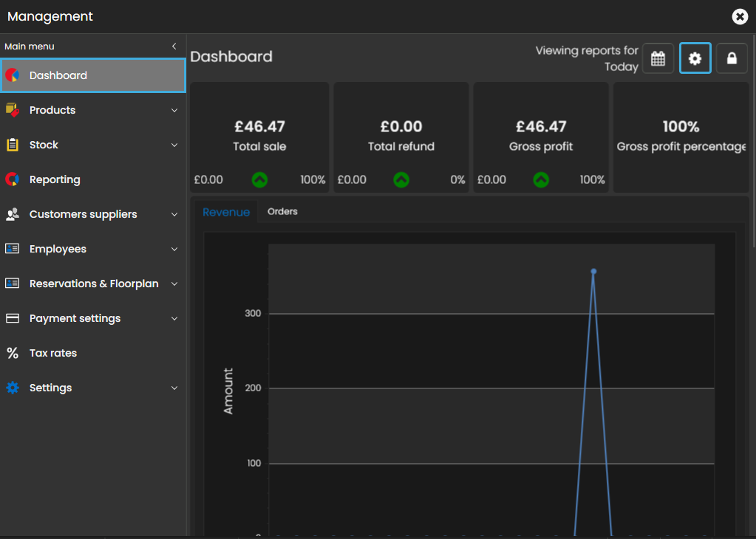Click the gear settings icon in the dashboard header
Screen dimensions: 756x539
point(695,58)
